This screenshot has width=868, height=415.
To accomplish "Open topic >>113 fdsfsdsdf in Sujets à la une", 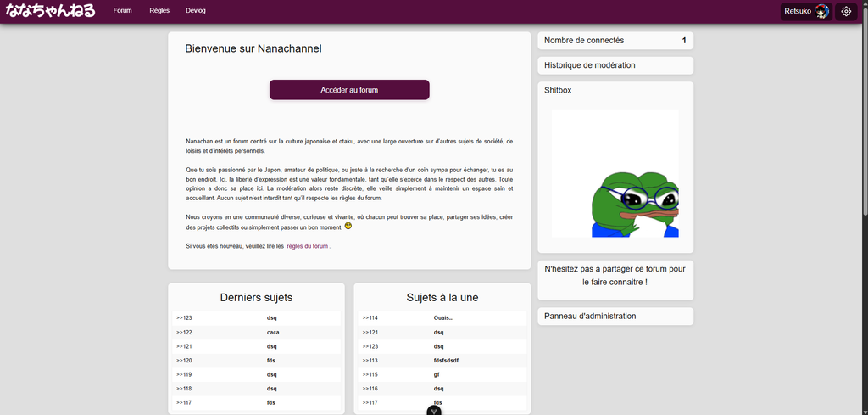I will [x=442, y=361].
